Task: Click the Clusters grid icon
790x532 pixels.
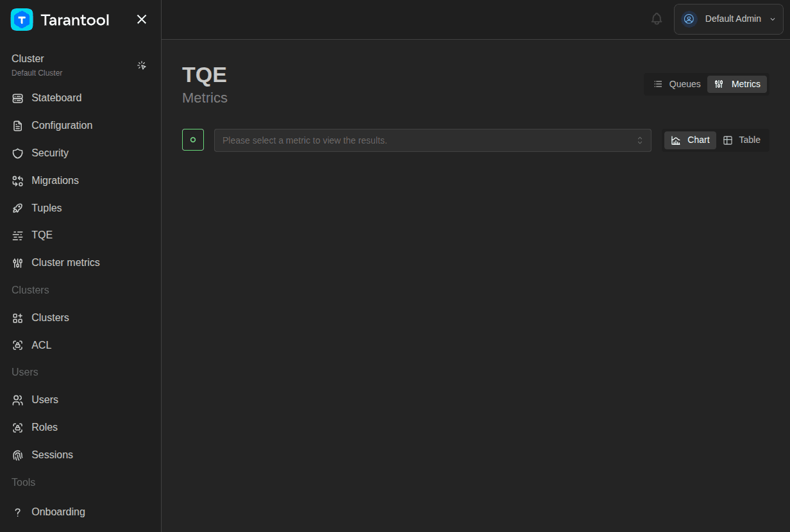Action: [x=18, y=318]
